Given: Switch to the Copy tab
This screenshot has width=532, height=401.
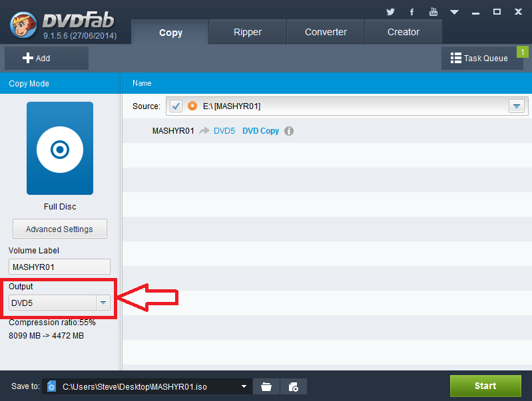Looking at the screenshot, I should point(170,32).
